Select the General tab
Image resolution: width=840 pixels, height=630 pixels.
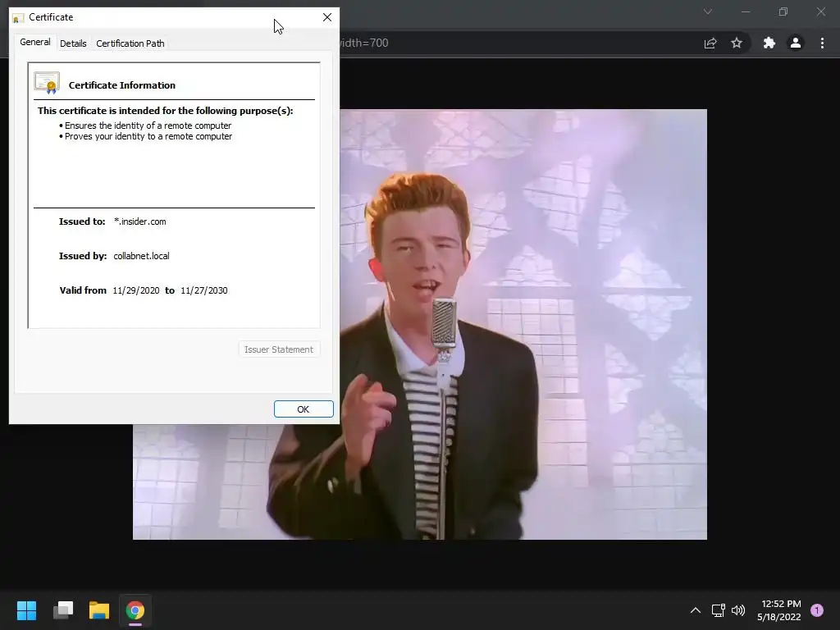tap(35, 43)
